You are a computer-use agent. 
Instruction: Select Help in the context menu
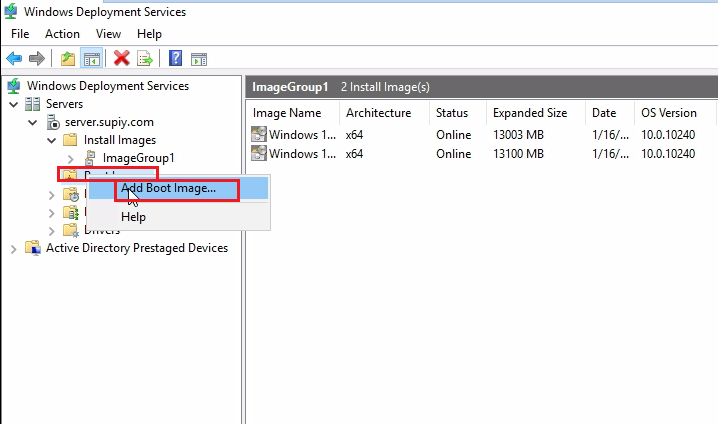click(x=133, y=217)
